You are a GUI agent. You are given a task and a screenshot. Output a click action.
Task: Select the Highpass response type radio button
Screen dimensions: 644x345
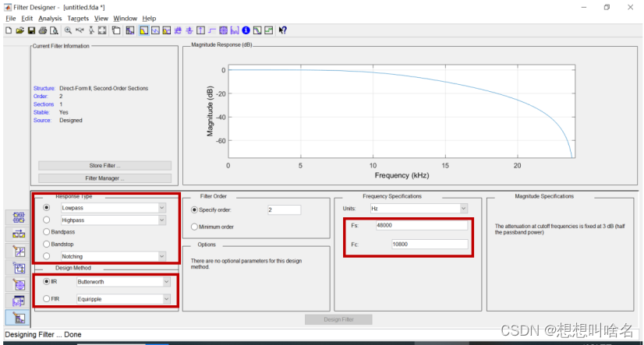(x=47, y=220)
